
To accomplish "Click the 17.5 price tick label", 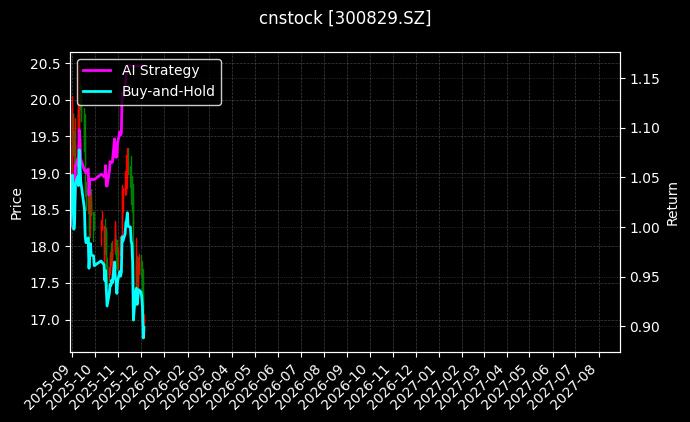I will click(x=45, y=283).
